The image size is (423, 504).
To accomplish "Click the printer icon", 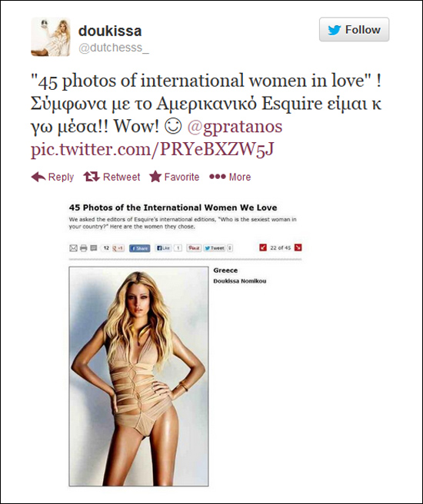I will click(83, 248).
